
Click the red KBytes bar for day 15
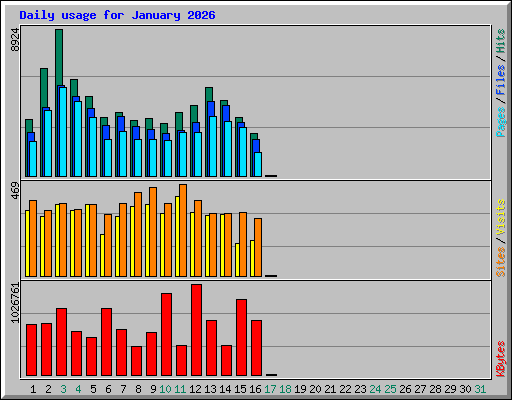coord(242,337)
